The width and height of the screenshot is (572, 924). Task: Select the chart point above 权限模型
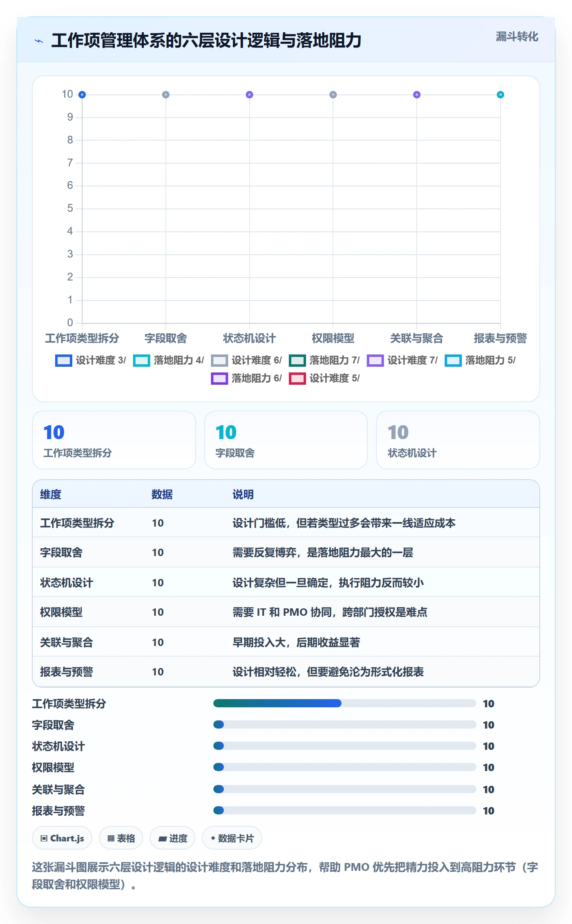click(333, 95)
